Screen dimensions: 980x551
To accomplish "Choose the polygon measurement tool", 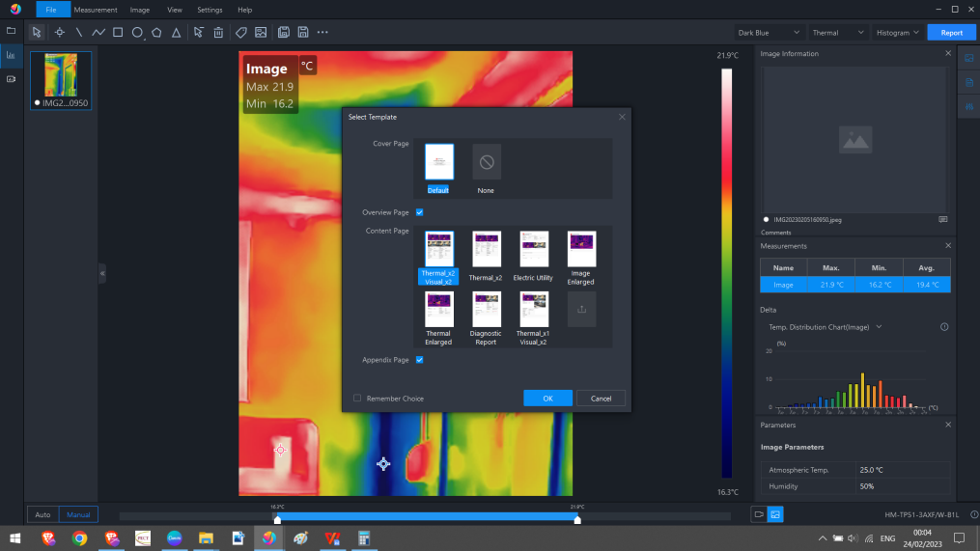I will pos(156,32).
